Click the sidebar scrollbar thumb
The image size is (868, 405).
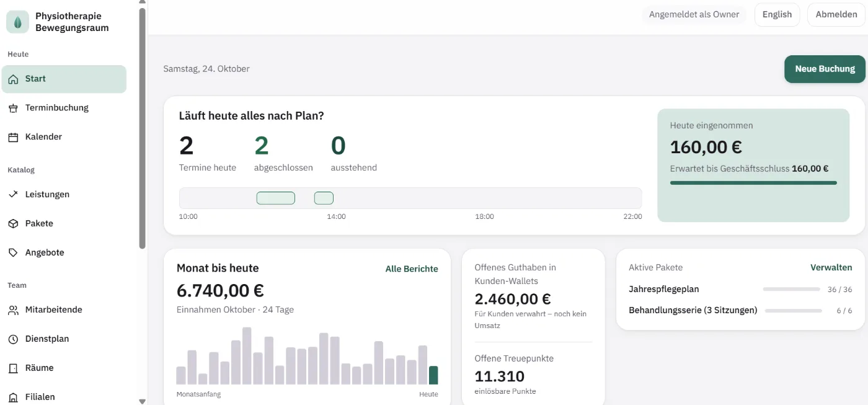(x=143, y=127)
